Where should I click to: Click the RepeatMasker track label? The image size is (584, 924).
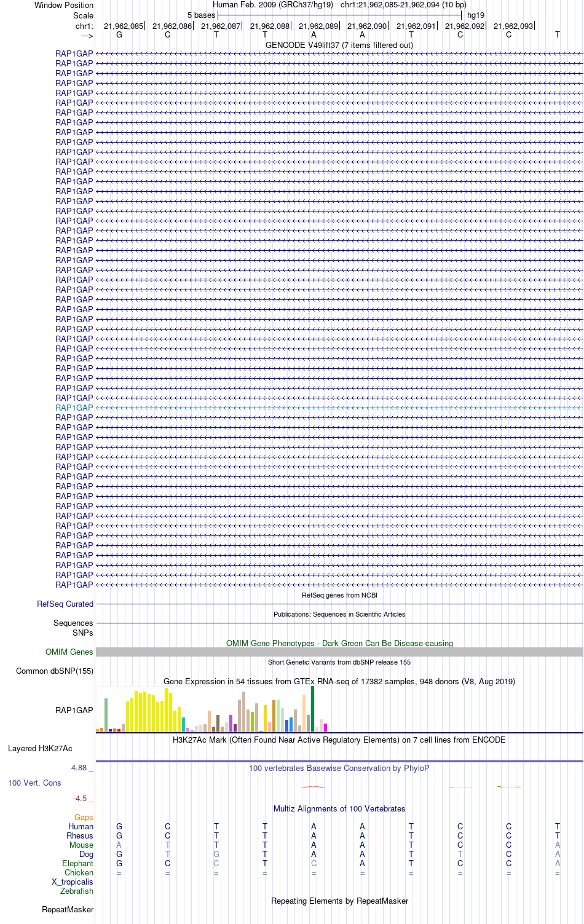pos(68,909)
